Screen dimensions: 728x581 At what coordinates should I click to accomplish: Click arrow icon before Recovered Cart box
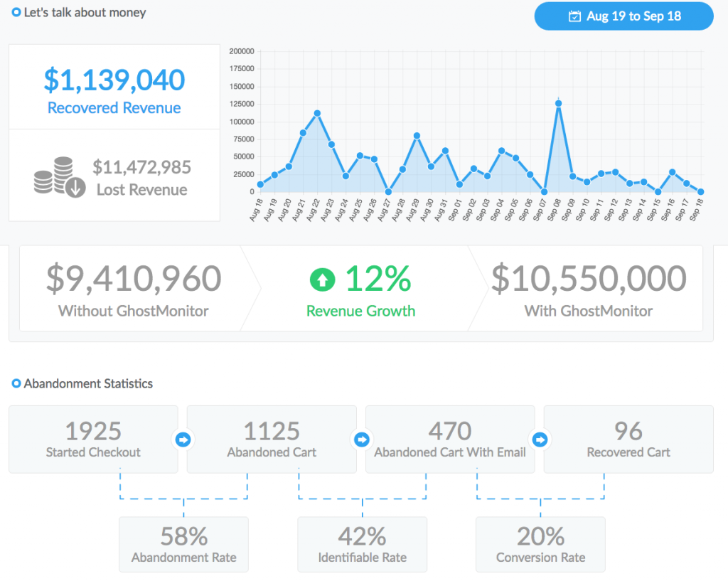(x=540, y=439)
